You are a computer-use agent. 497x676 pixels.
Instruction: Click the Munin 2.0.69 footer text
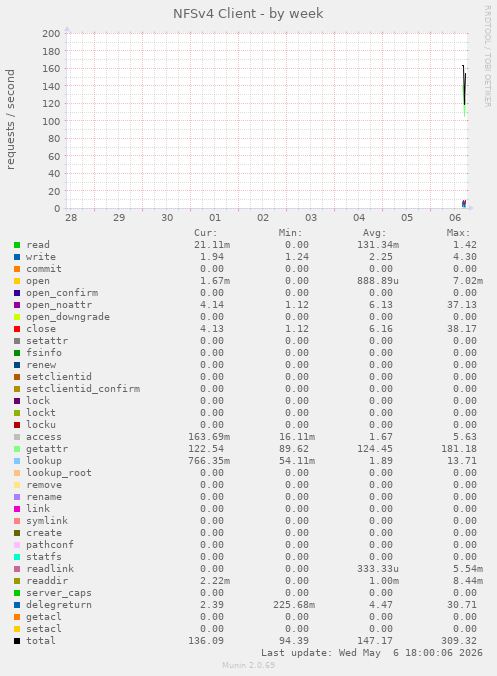point(248,665)
